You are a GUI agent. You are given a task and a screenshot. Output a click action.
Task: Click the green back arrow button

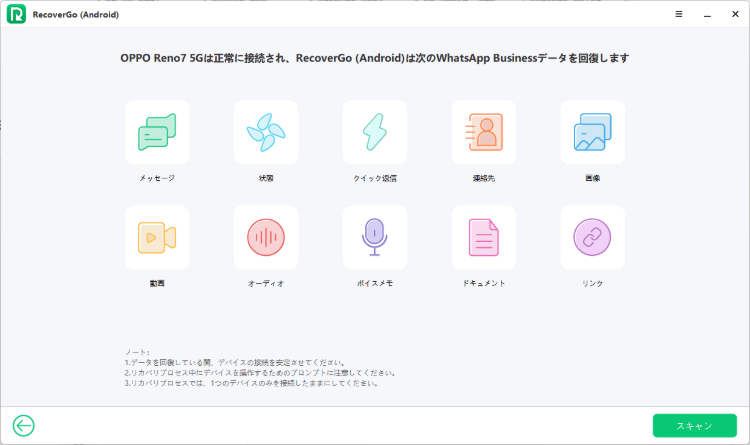[x=23, y=425]
